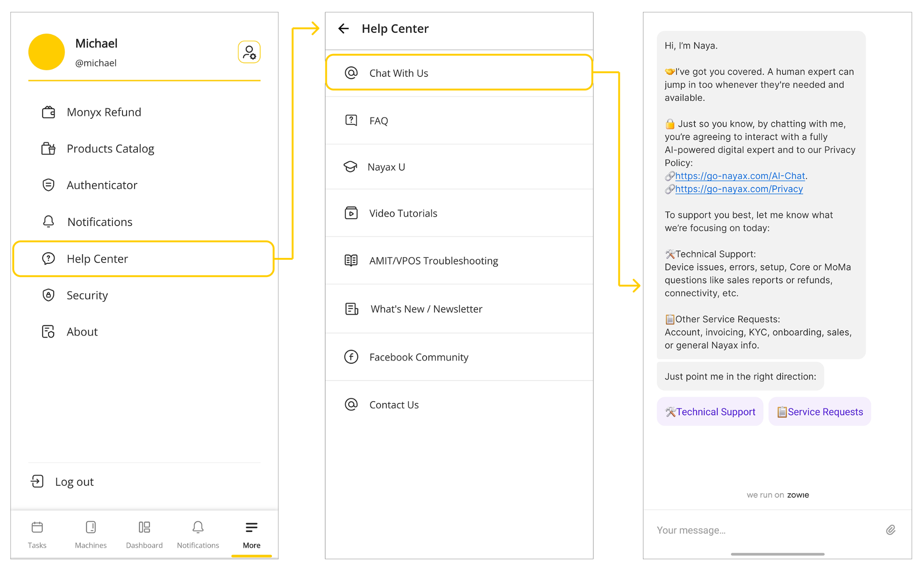The height and width of the screenshot is (574, 924).
Task: Click the Monyx Refund wallet icon
Action: [49, 112]
